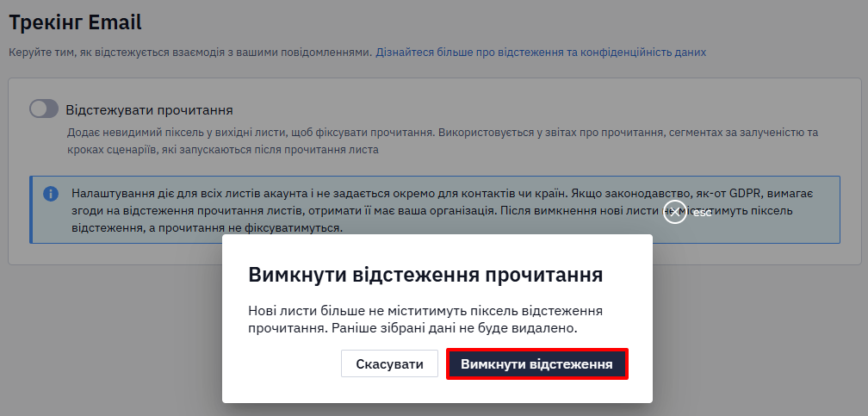Image resolution: width=868 pixels, height=416 pixels.
Task: Click subtitle Керуйте тим, як відстежується
Action: 189,53
